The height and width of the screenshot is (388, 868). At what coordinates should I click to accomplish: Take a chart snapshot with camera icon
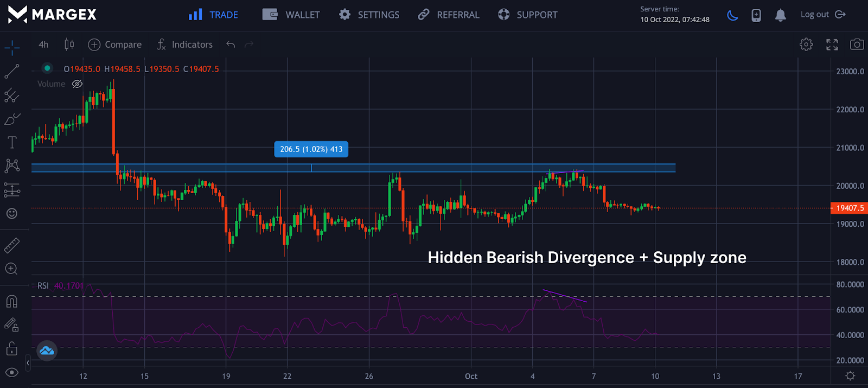857,44
